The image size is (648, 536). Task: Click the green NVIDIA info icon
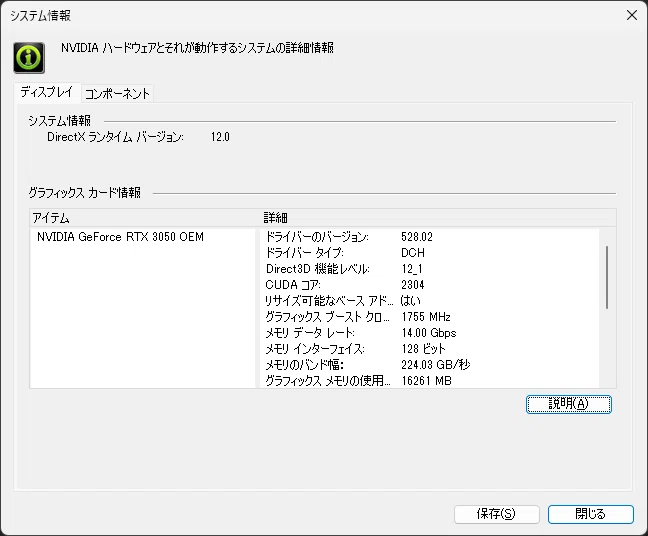click(x=29, y=58)
